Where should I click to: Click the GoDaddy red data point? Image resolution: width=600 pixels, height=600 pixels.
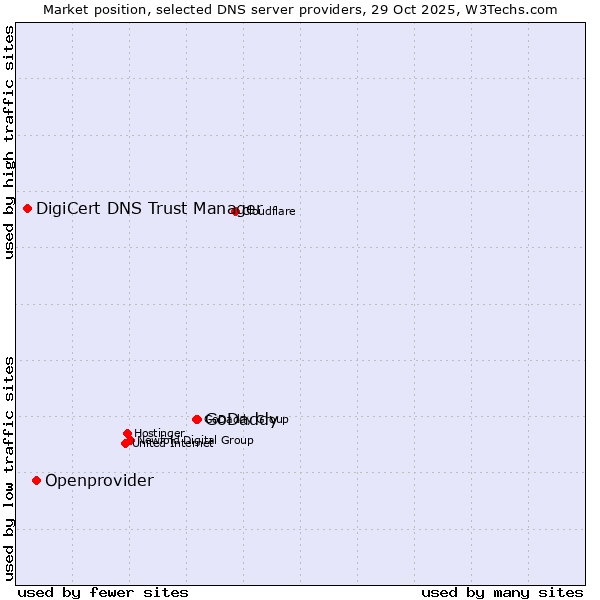tap(197, 419)
